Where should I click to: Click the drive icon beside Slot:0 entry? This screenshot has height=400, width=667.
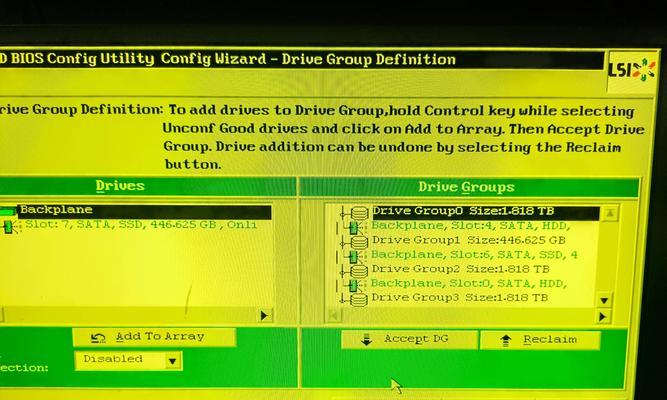[353, 285]
